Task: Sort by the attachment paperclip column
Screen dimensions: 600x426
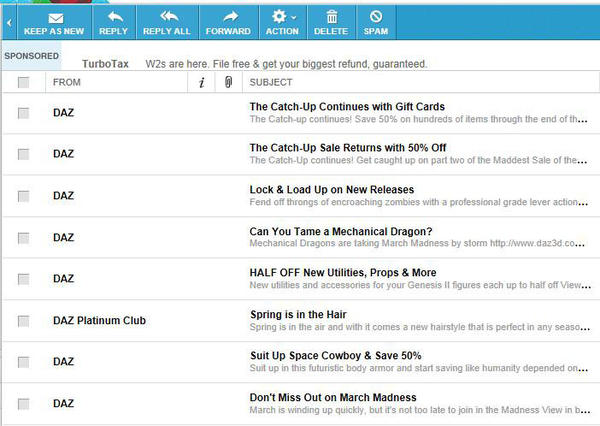Action: point(228,82)
